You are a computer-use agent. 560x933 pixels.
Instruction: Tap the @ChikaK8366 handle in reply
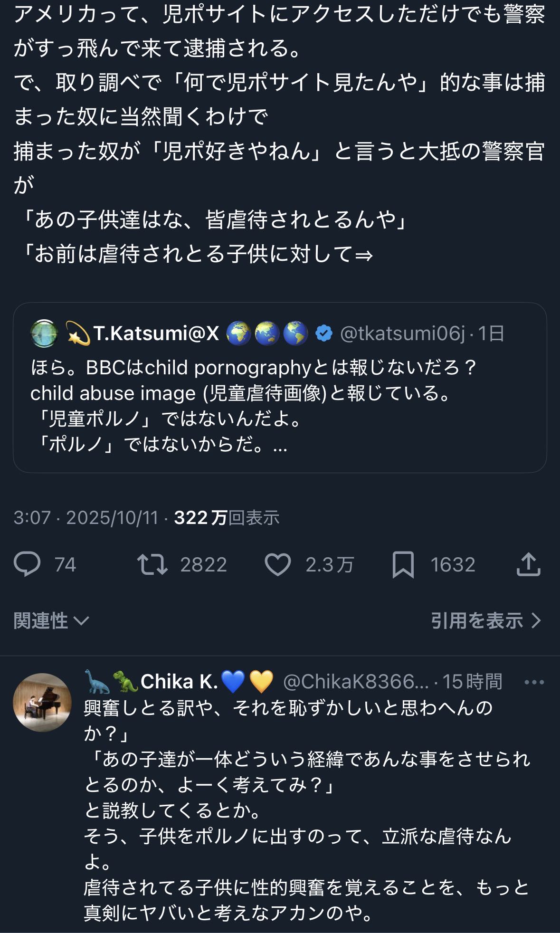tap(356, 682)
